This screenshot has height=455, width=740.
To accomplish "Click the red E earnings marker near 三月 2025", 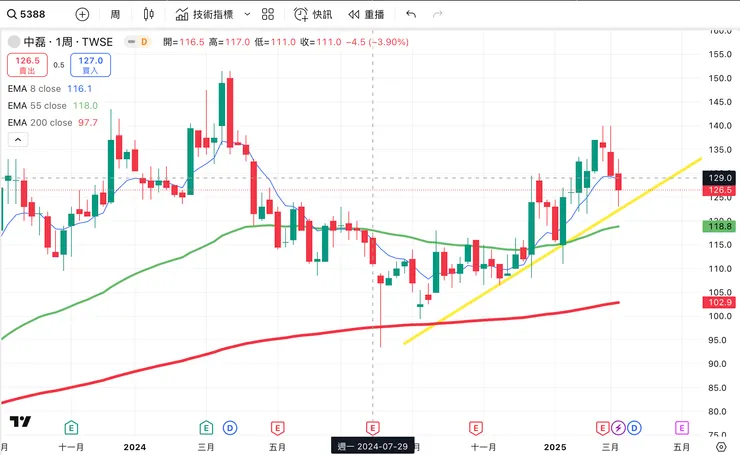I will 602,428.
